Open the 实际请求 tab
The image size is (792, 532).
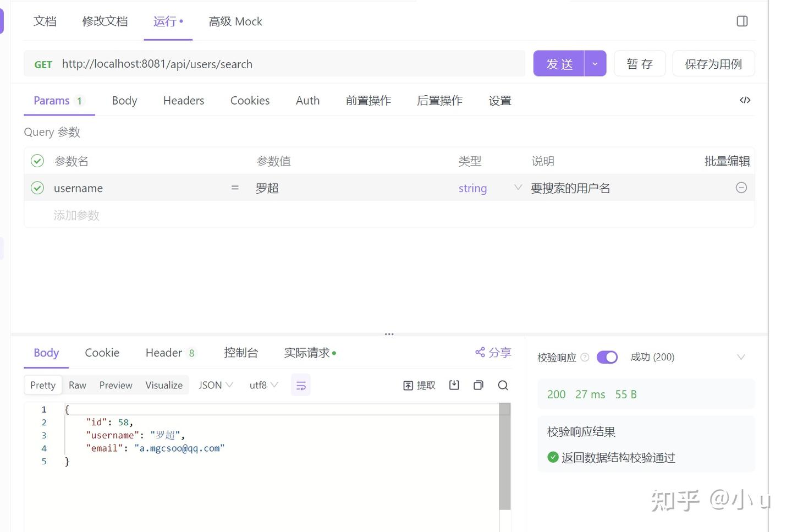(310, 353)
